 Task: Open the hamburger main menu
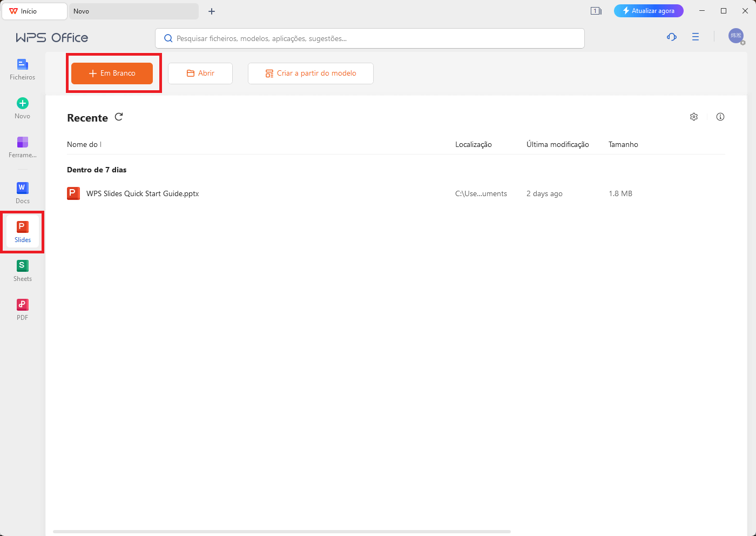[696, 37]
